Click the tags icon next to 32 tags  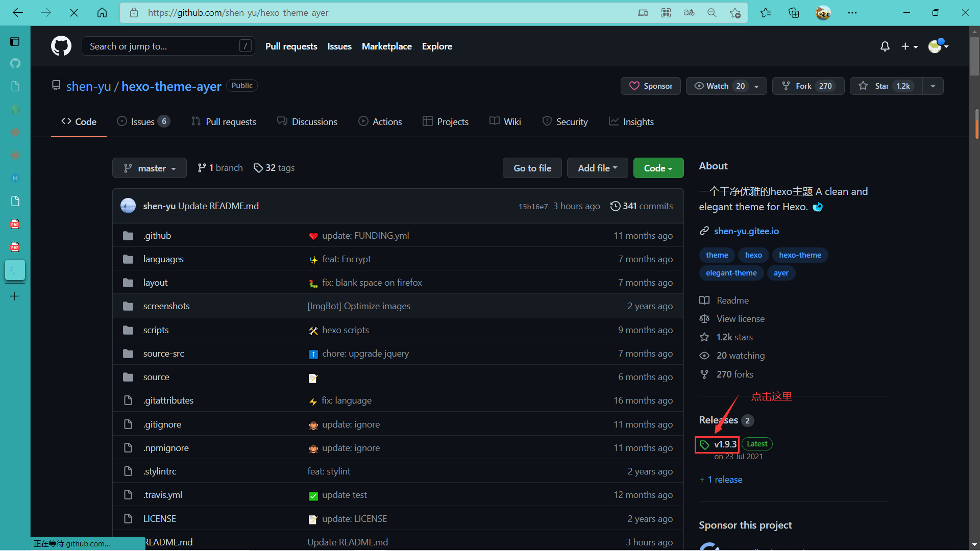(x=258, y=168)
